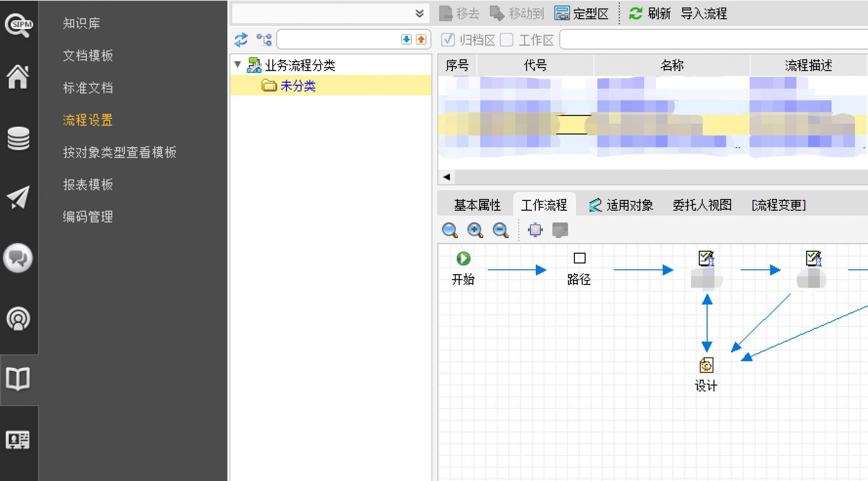The width and height of the screenshot is (868, 481).
Task: Switch to the [流程变更] tab
Action: click(779, 205)
